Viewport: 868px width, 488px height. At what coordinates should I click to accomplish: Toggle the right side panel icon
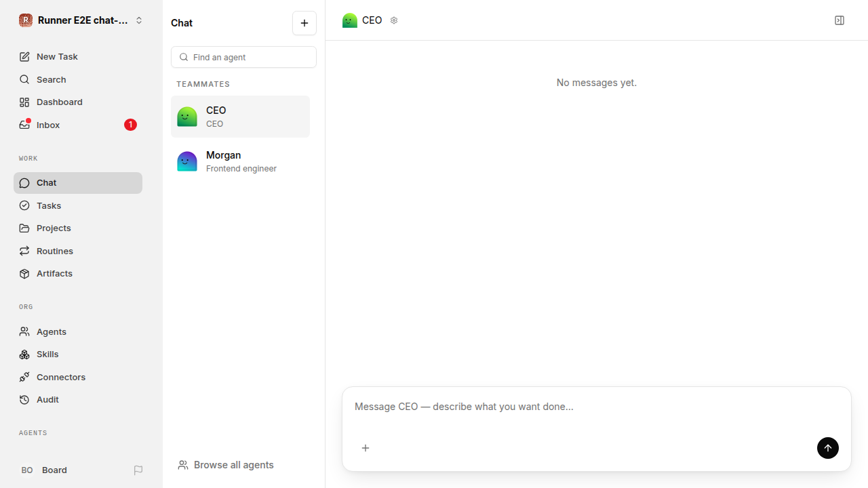tap(840, 20)
